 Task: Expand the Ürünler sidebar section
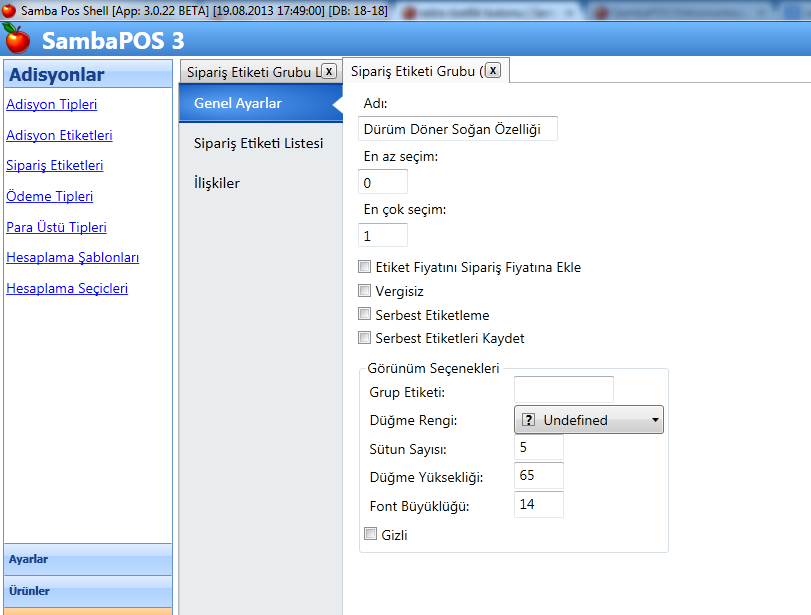87,590
